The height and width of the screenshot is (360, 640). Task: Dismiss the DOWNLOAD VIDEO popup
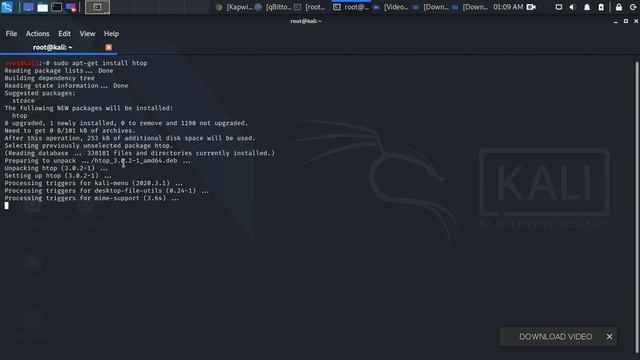click(x=609, y=337)
